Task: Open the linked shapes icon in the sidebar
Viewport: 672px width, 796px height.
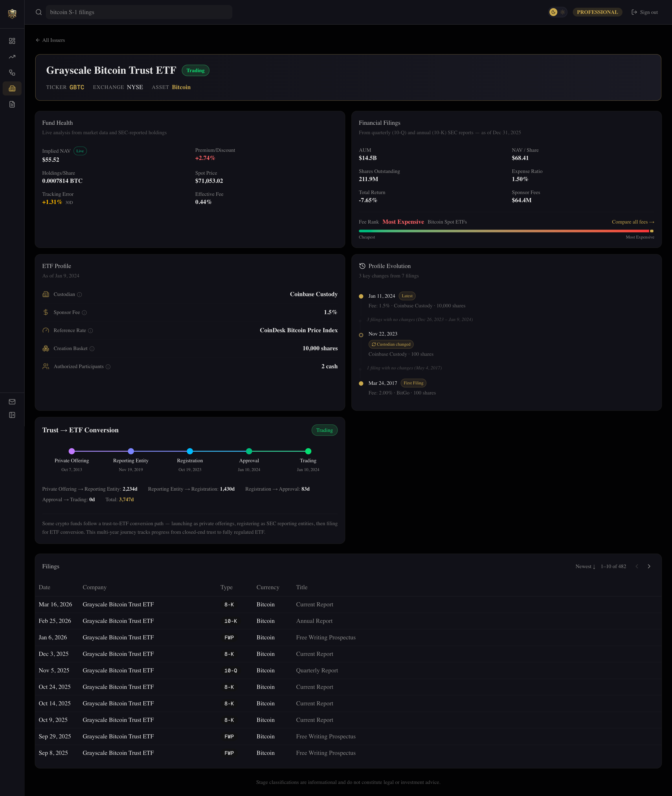Action: (x=12, y=72)
